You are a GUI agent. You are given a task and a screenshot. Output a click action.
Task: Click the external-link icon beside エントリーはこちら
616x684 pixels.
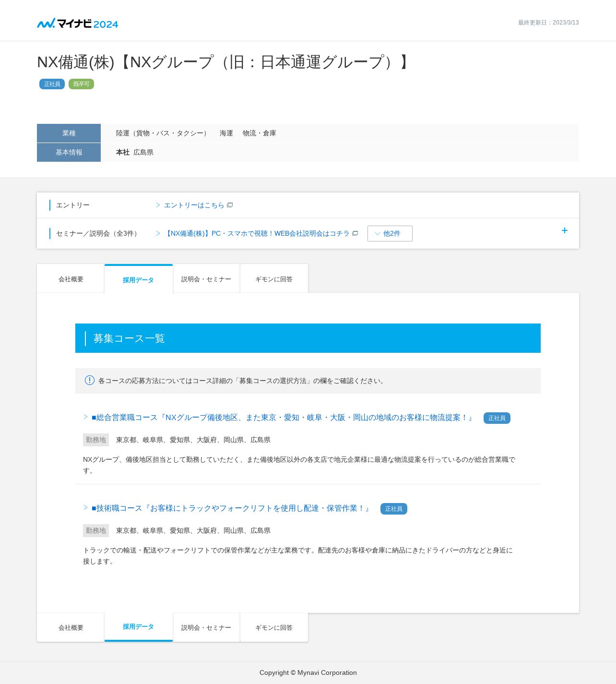(230, 205)
